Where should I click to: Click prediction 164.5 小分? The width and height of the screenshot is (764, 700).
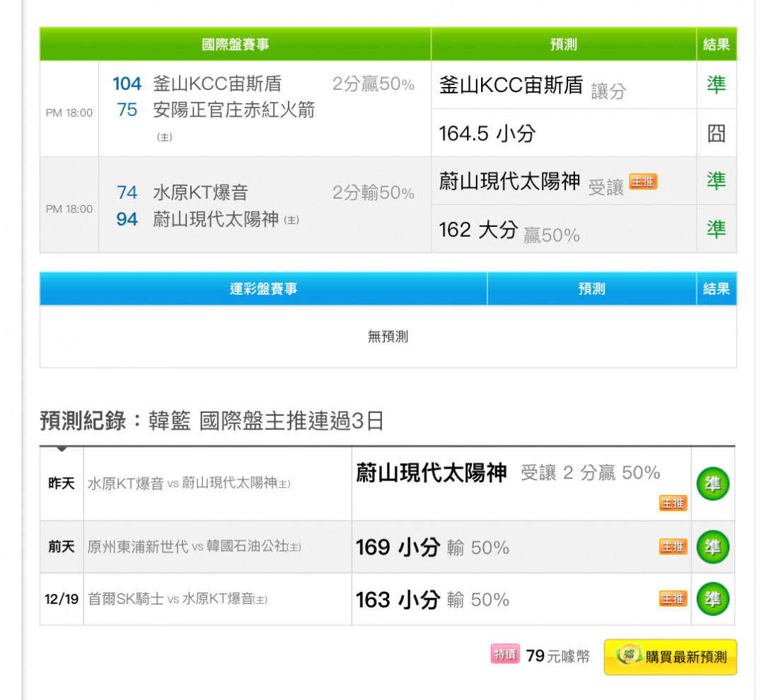(487, 134)
